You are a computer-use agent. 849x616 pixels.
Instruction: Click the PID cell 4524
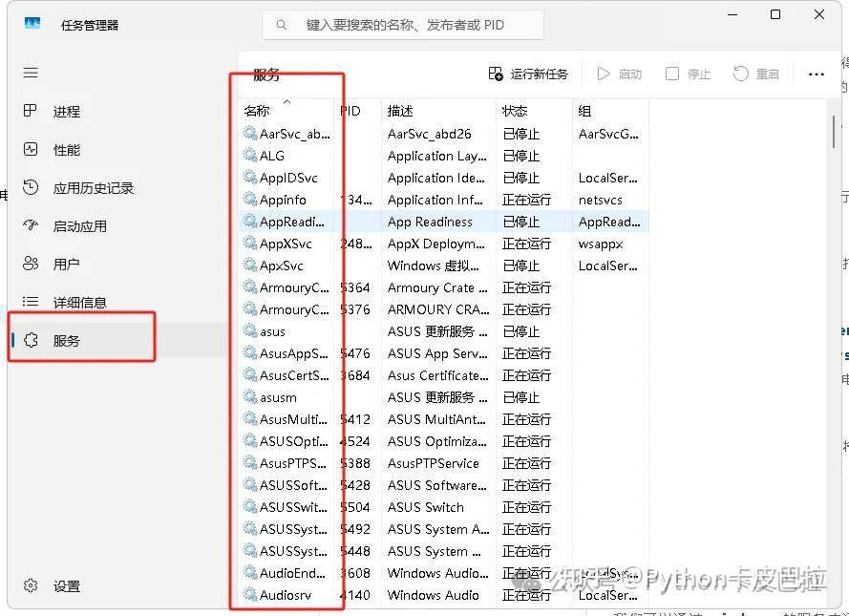(355, 441)
